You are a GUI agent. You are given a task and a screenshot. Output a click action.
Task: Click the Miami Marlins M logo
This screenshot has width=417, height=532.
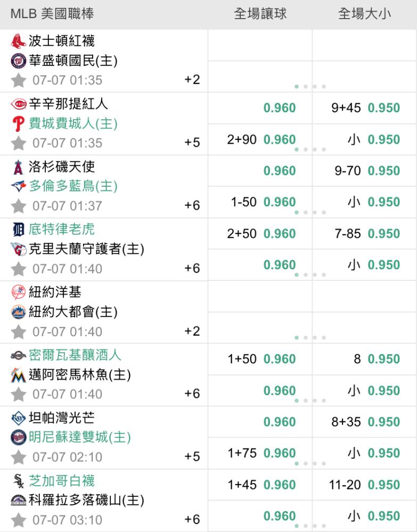tap(18, 375)
